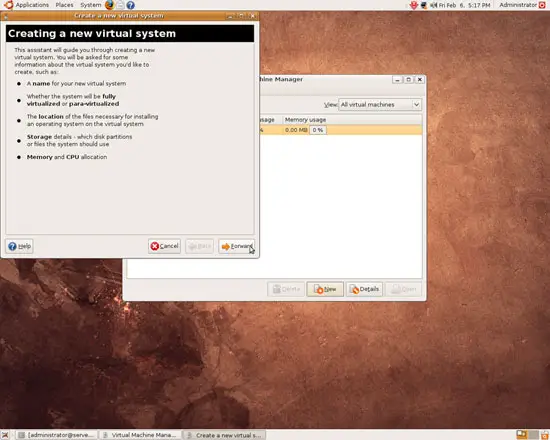Maximize the Virtual Machine Manager window
Screen dimensions: 550x440
point(408,80)
